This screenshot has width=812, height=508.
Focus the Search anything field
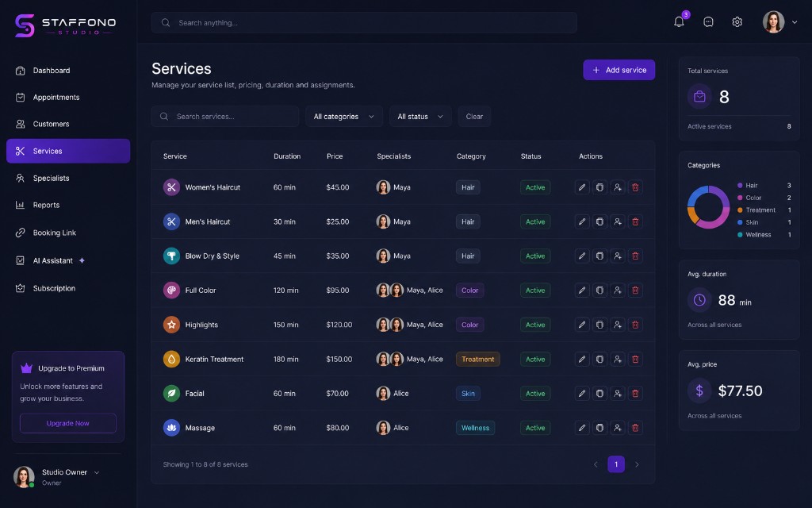364,23
